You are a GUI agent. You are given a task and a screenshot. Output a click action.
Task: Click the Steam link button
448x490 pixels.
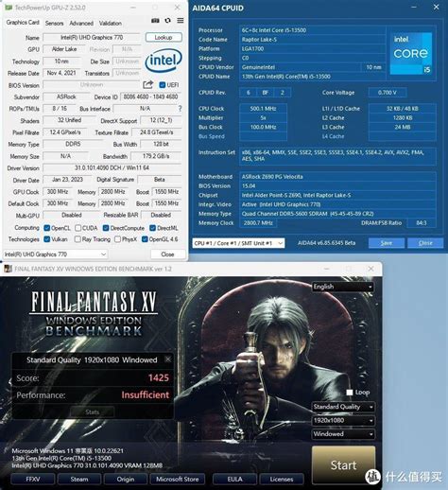79,480
